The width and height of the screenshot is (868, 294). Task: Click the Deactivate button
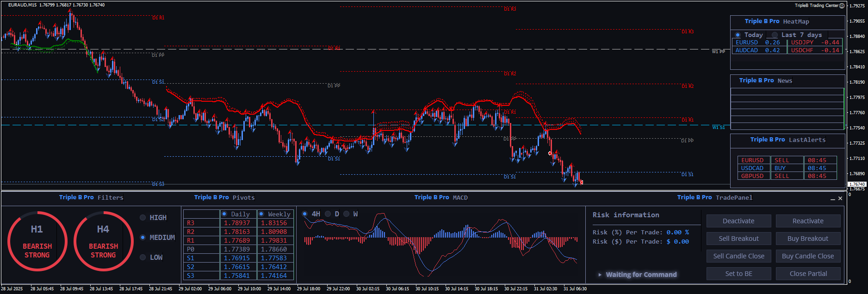click(738, 221)
